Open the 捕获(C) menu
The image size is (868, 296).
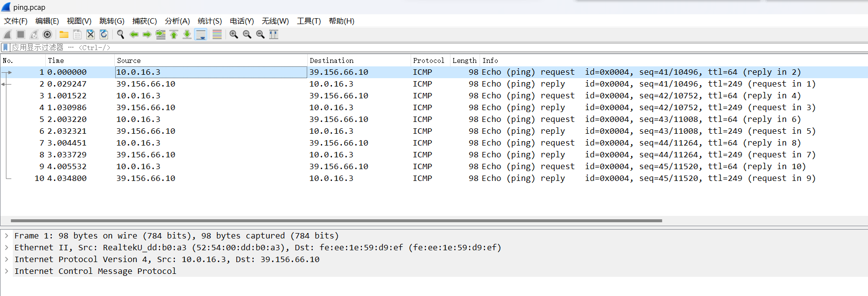tap(145, 21)
